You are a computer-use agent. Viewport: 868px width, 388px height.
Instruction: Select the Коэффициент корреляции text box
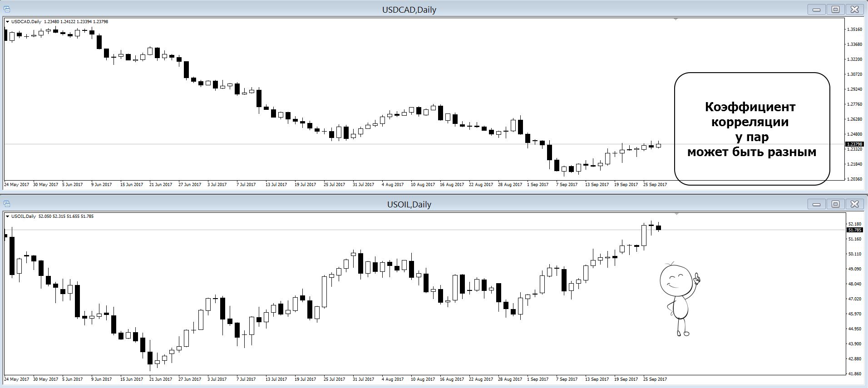click(x=752, y=129)
